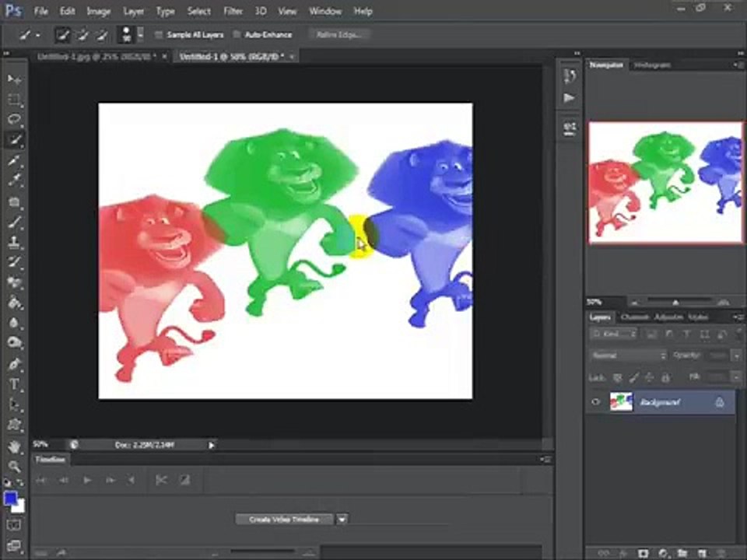Select the Type tool
Screen dimensions: 747x560
pos(14,384)
